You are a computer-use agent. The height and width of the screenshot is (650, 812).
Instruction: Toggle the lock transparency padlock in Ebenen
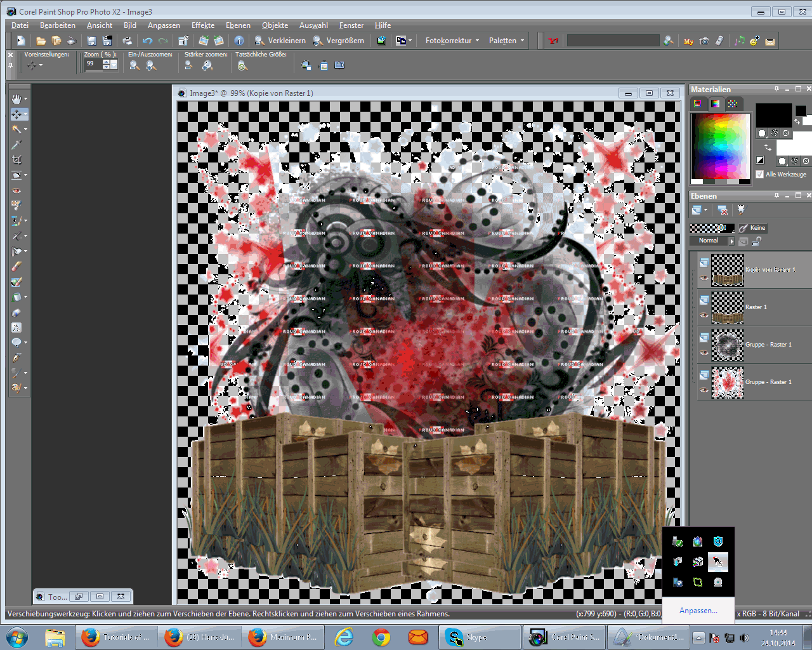[756, 241]
